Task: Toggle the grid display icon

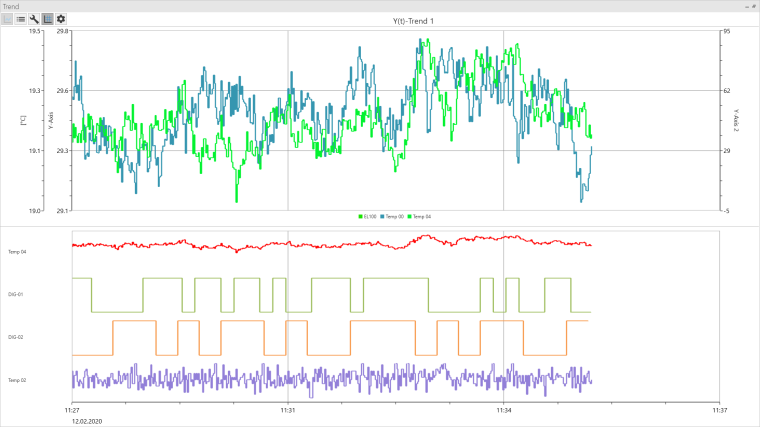Action: (47, 19)
